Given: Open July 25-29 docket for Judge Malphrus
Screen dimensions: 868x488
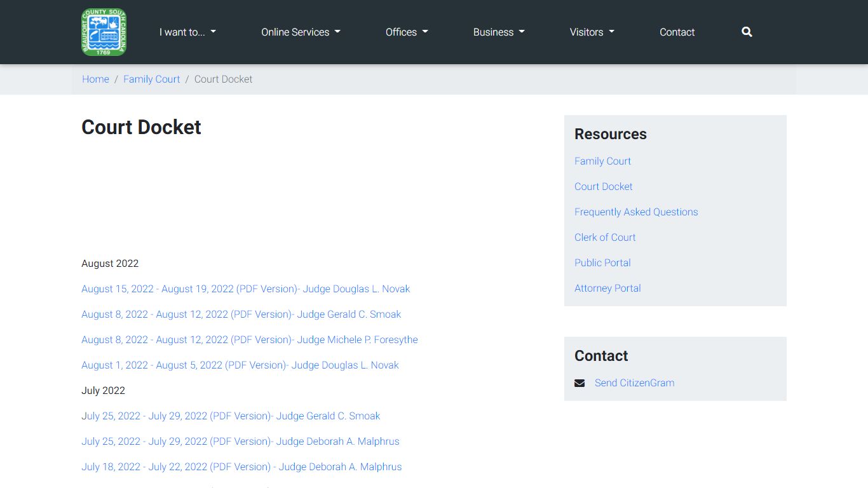Looking at the screenshot, I should pos(240,442).
